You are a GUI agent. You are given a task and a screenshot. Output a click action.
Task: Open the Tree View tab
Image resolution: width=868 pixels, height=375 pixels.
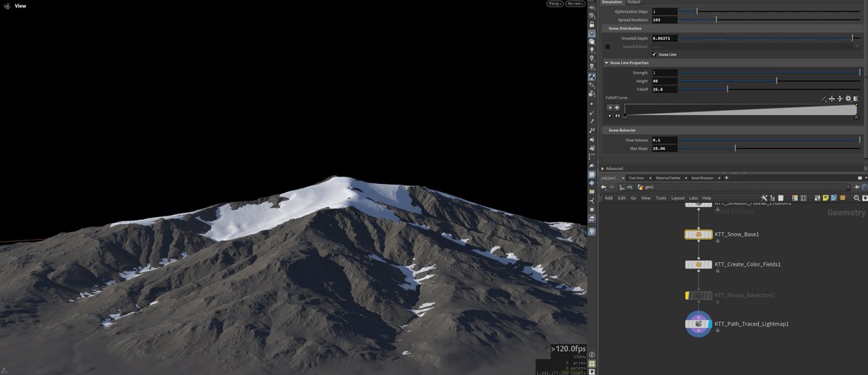pos(637,178)
